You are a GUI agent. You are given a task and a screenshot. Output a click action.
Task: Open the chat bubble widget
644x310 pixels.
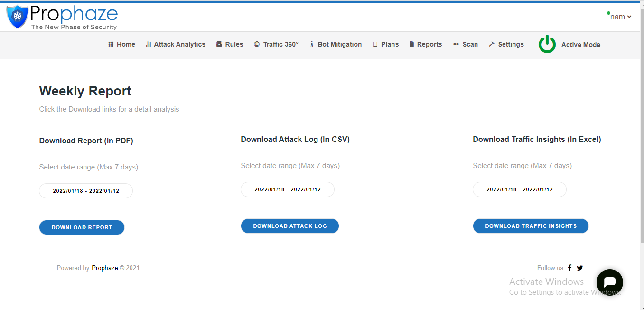point(609,282)
